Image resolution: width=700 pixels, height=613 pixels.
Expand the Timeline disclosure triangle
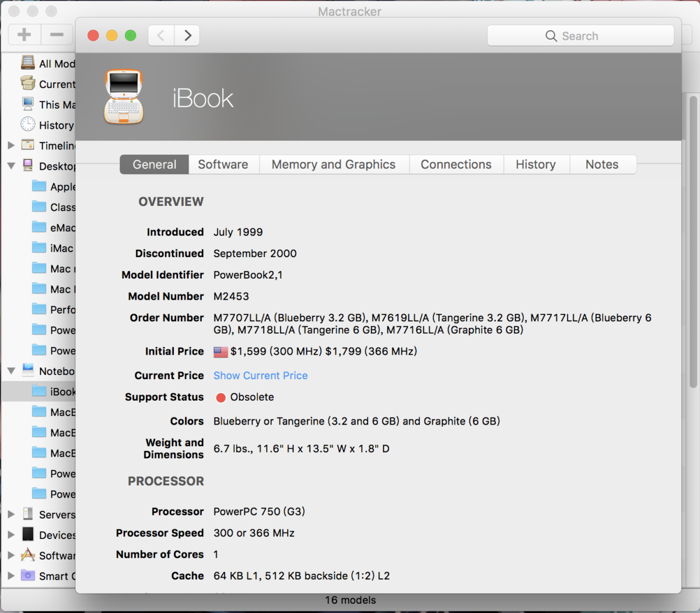(11, 145)
